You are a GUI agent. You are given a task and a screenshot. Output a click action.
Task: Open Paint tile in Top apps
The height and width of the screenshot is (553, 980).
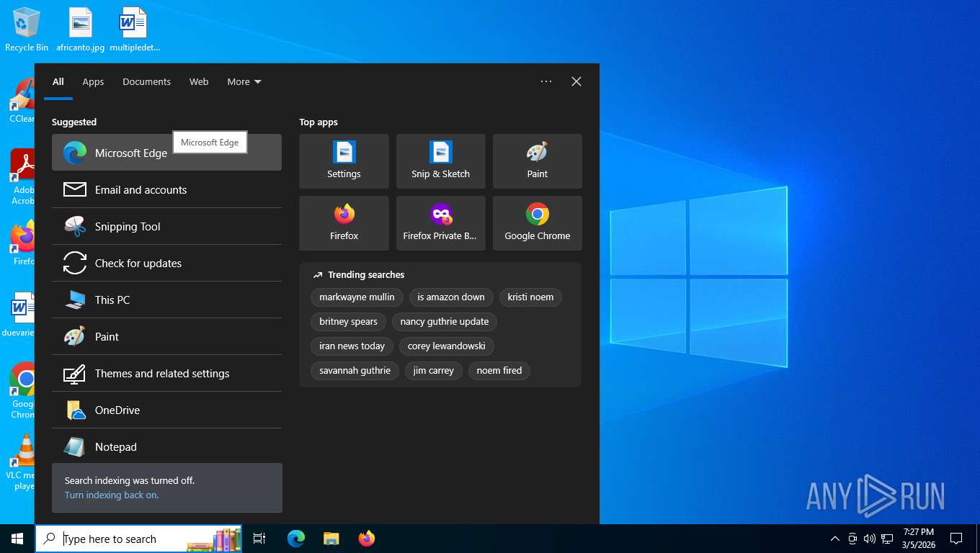coord(537,161)
